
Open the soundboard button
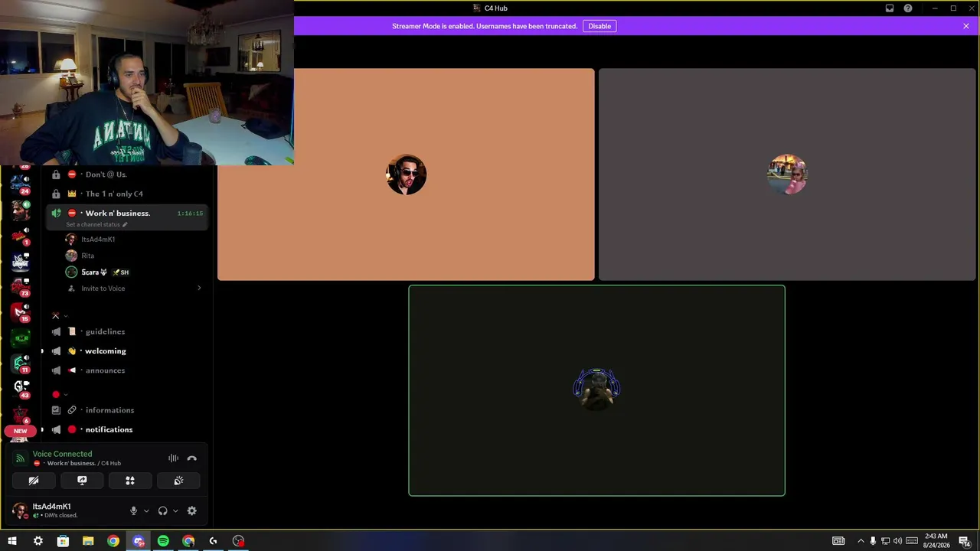point(178,481)
